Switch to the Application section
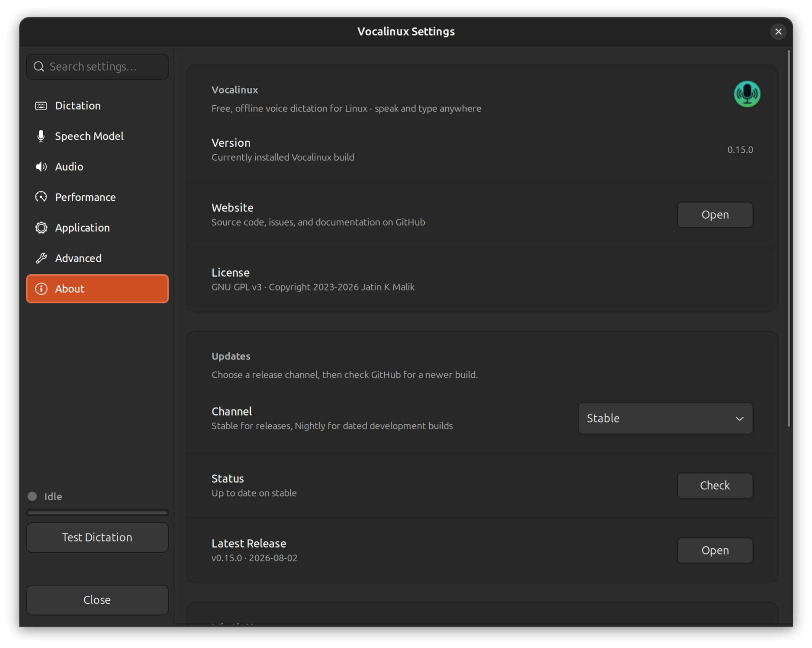The width and height of the screenshot is (812, 648). 97,228
